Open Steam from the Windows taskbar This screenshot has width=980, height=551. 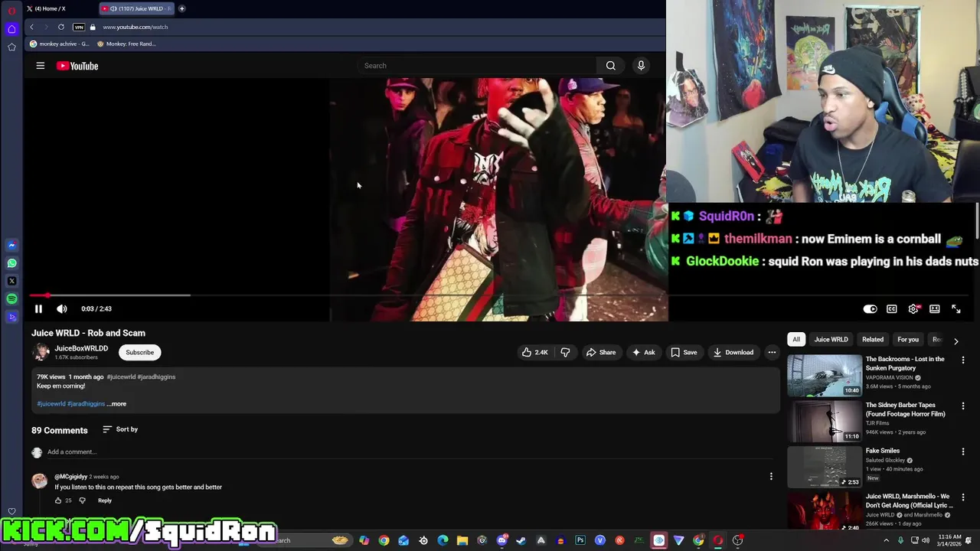click(521, 540)
